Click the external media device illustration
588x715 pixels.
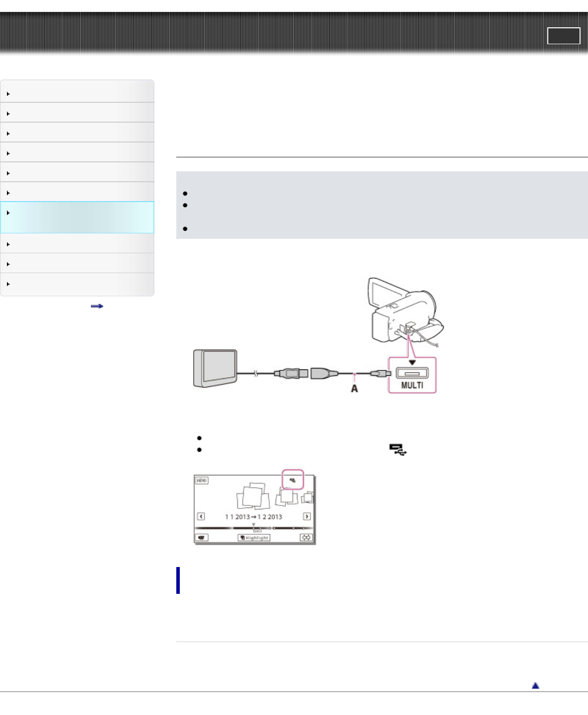click(215, 368)
